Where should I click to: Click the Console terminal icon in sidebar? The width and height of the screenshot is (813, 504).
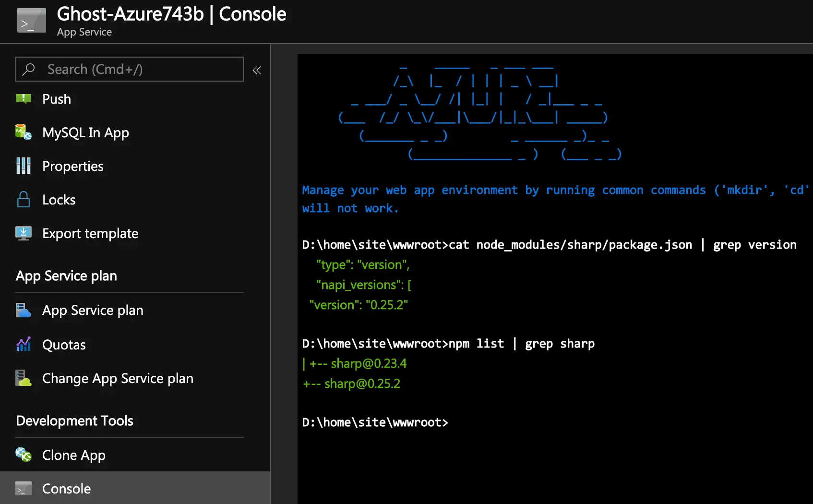point(24,488)
